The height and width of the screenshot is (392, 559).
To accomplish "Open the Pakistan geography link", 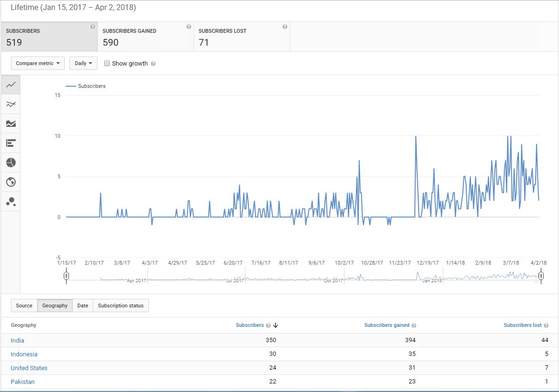I will point(22,382).
